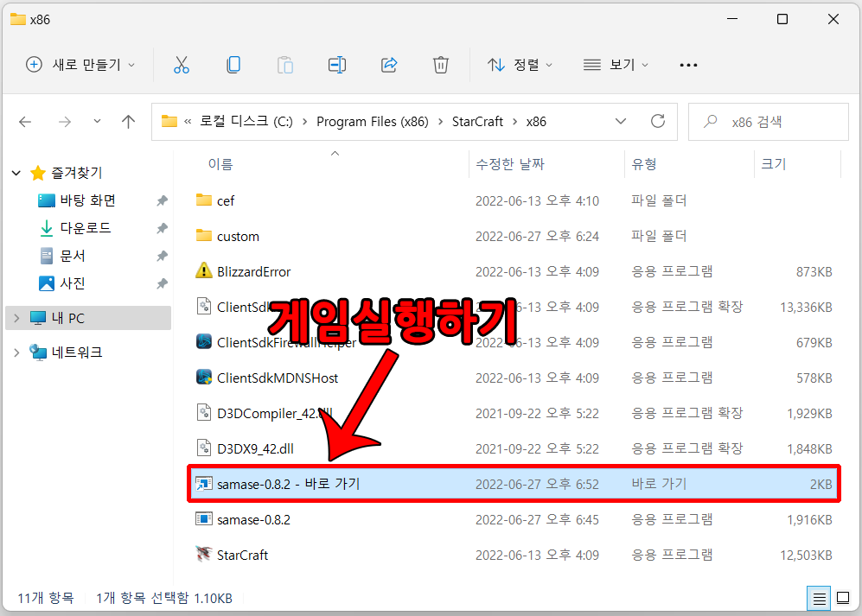
Task: Open the 새로 만들기 dropdown
Action: pos(80,65)
